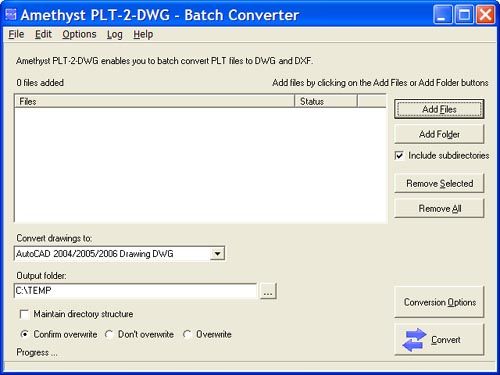
Task: Click the Status column header
Action: pyautogui.click(x=326, y=101)
